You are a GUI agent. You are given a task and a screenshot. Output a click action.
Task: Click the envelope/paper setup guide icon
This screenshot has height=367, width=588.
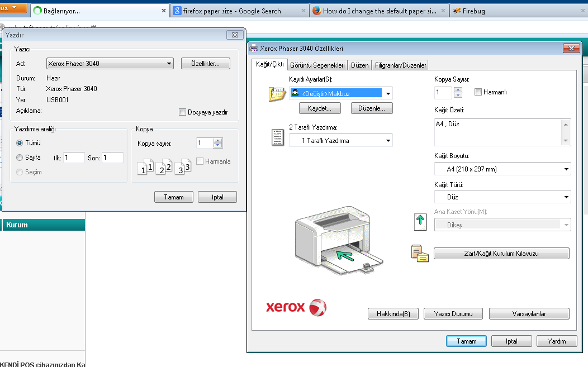tap(420, 254)
